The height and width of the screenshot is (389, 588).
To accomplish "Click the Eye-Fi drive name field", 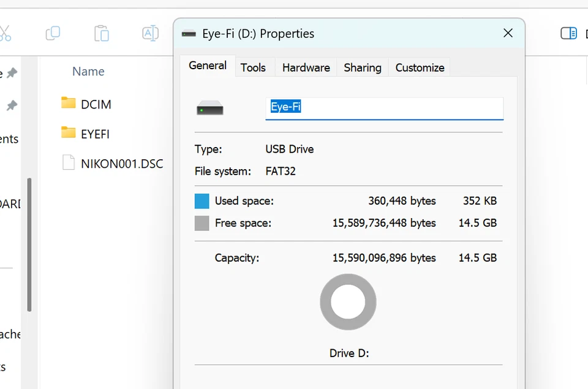I will pos(384,108).
